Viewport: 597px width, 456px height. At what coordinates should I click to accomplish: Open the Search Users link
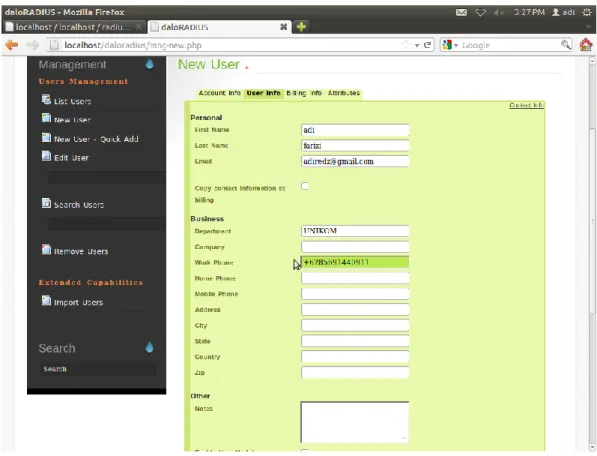coord(79,205)
